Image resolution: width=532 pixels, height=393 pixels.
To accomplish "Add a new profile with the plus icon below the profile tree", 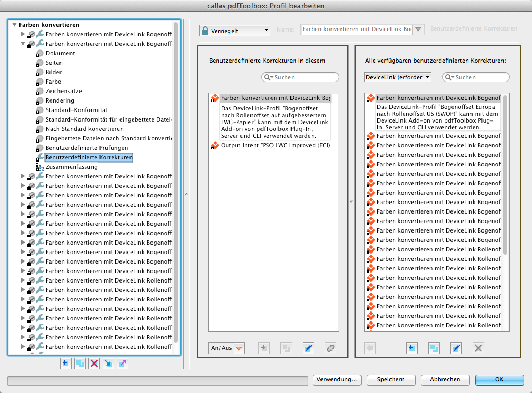I will coord(65,364).
